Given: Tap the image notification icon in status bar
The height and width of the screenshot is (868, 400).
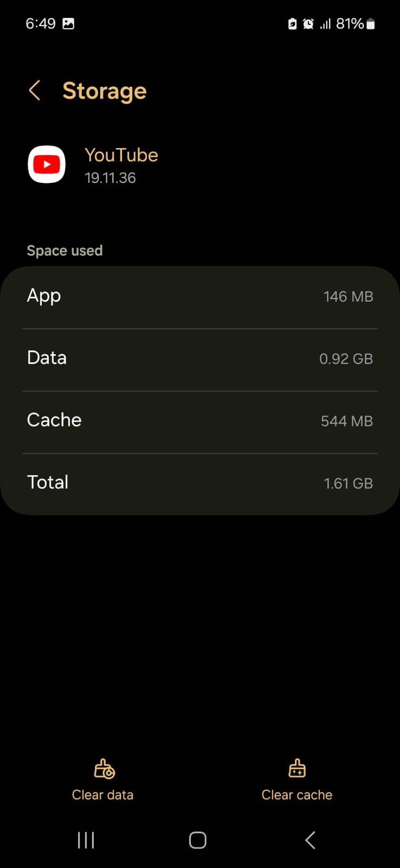Looking at the screenshot, I should coord(68,24).
